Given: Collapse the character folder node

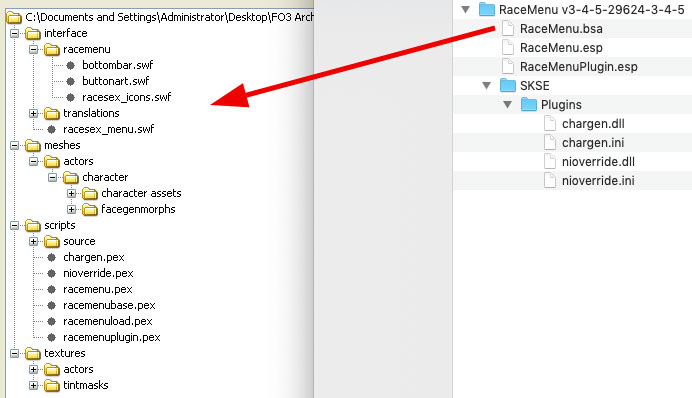Looking at the screenshot, I should click(53, 177).
